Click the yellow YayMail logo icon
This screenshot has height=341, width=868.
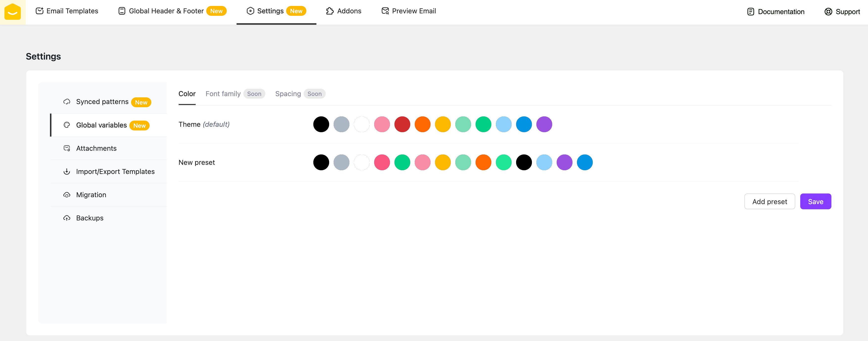[12, 12]
